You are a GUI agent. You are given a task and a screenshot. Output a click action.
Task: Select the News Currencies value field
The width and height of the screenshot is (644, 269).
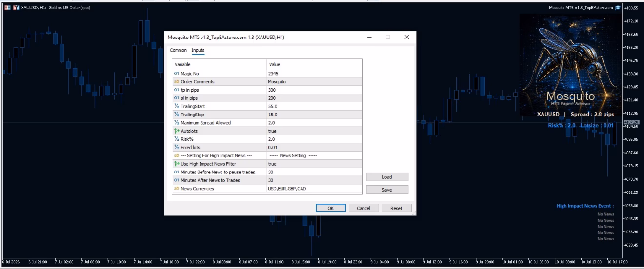coord(315,189)
